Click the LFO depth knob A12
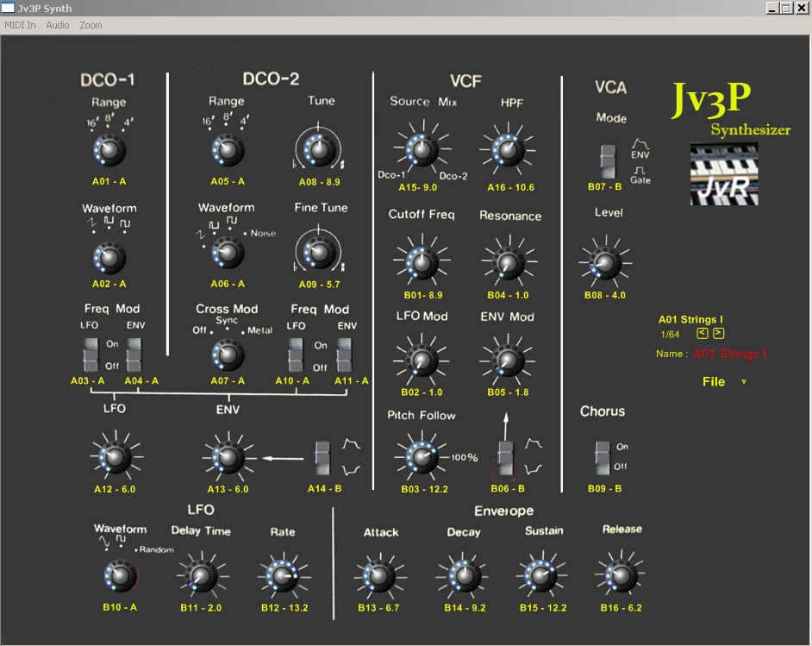 pos(115,457)
